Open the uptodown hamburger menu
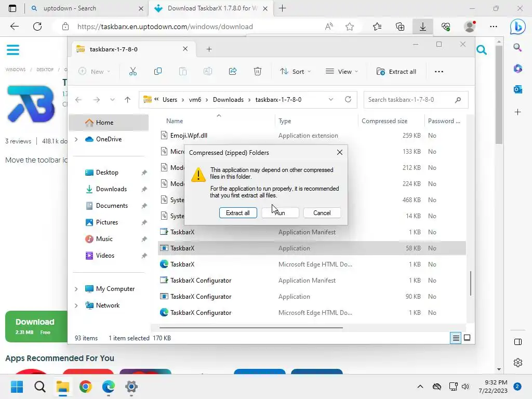The width and height of the screenshot is (532, 399). 13,50
